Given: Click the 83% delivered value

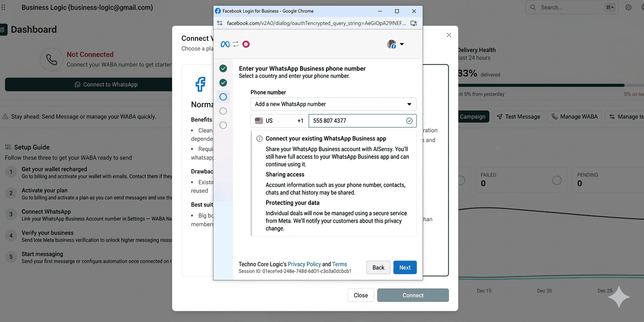Looking at the screenshot, I should [x=467, y=73].
